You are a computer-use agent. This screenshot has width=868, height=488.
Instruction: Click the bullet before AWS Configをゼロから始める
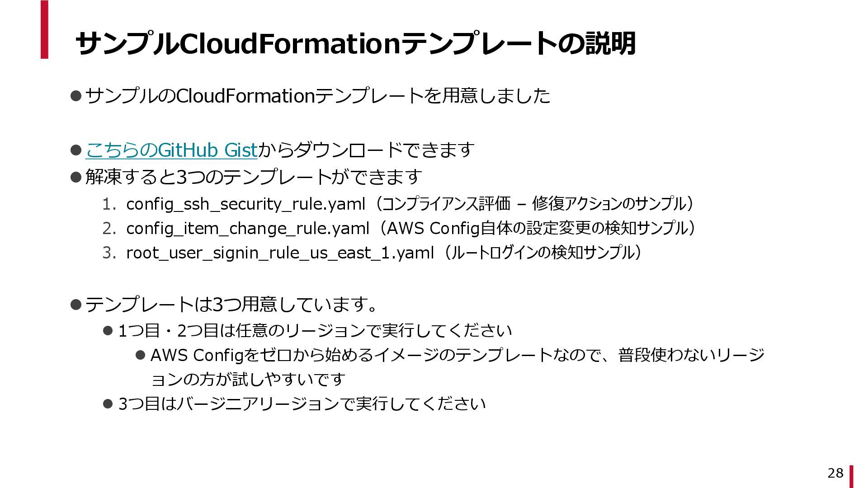(x=140, y=355)
